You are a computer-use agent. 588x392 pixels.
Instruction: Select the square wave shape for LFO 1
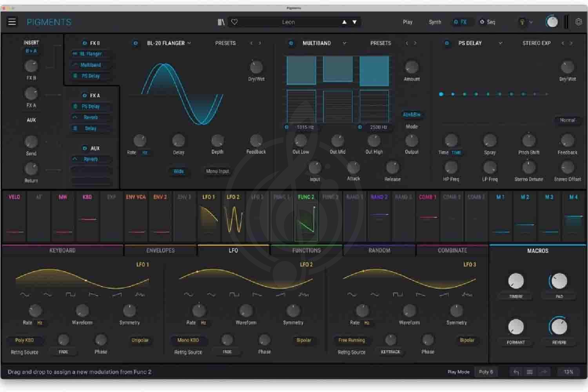(71, 294)
